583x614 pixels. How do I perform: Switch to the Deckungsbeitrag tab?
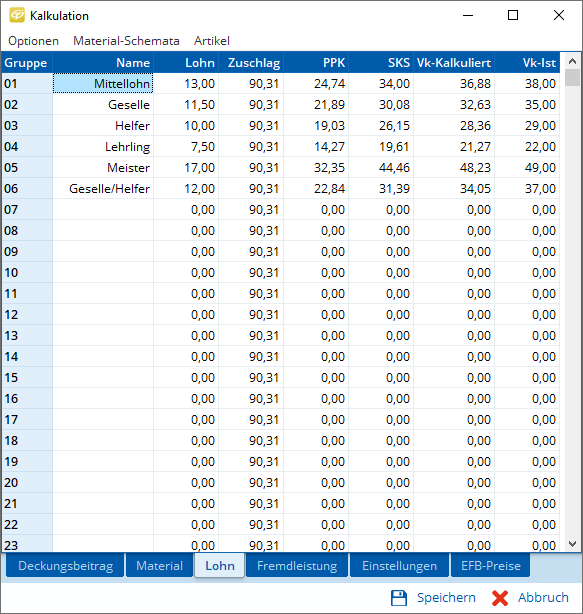click(65, 565)
